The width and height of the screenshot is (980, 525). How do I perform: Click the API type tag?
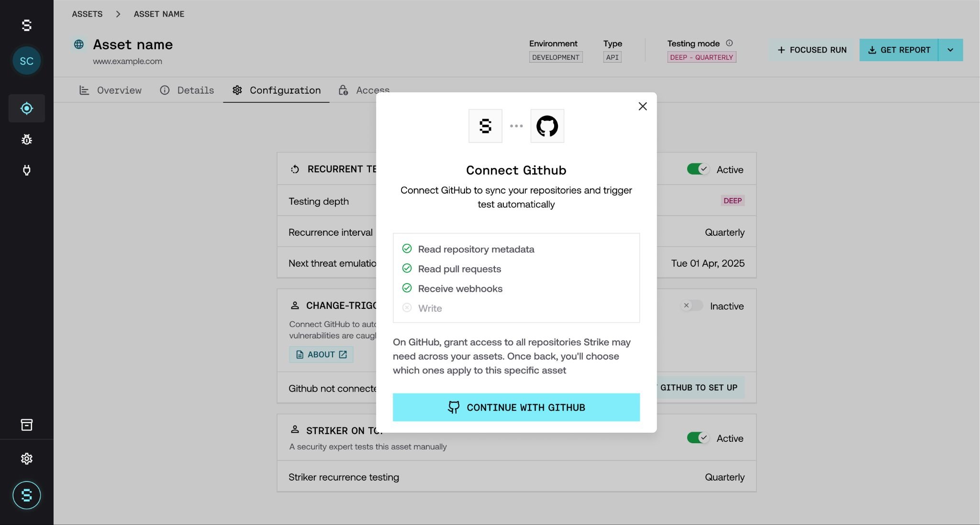click(x=612, y=57)
